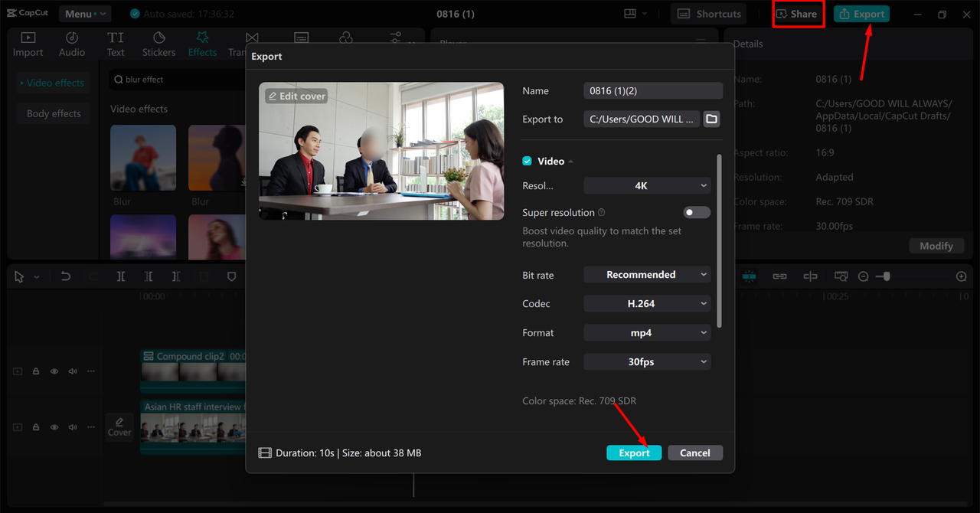Open the Resolution 4K dropdown

647,185
